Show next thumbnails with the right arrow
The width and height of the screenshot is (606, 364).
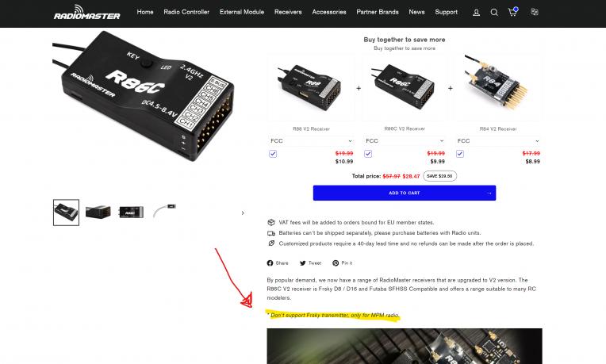(x=243, y=213)
